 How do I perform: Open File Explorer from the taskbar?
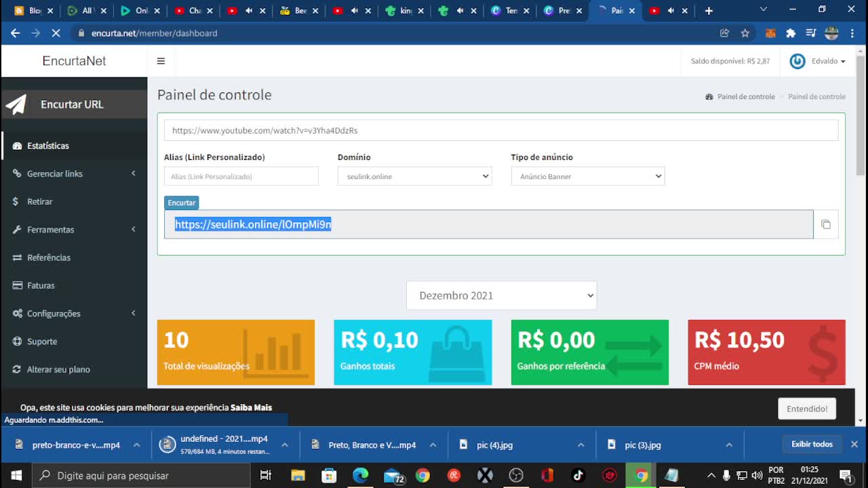coord(298,475)
